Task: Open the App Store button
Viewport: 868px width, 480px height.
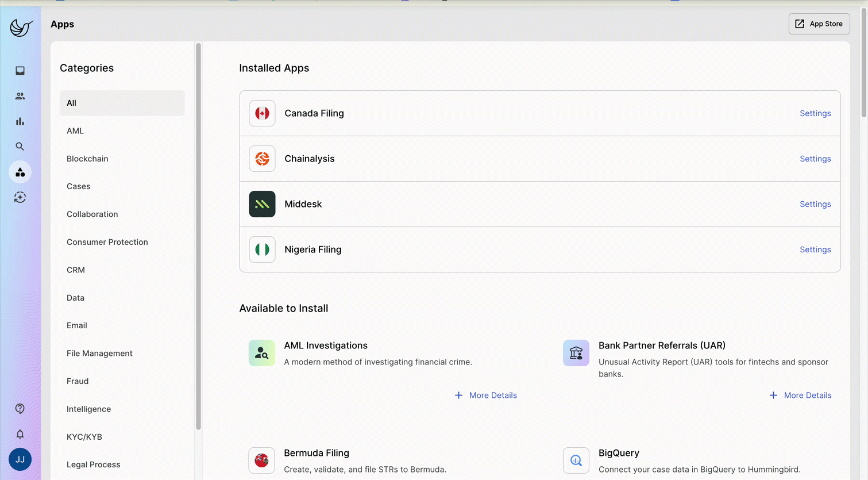Action: click(819, 24)
